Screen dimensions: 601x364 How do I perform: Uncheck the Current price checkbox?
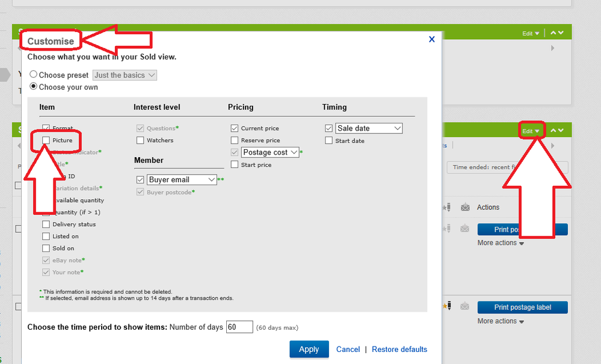click(235, 128)
